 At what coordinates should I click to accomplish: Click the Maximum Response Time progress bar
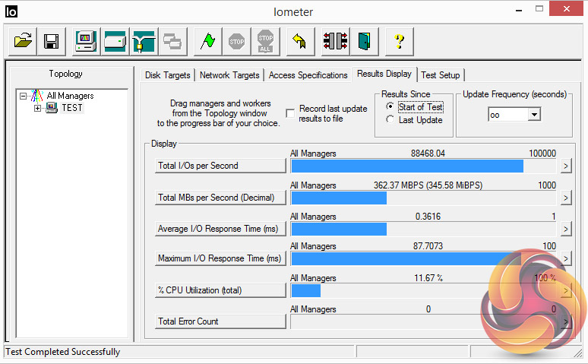click(424, 258)
